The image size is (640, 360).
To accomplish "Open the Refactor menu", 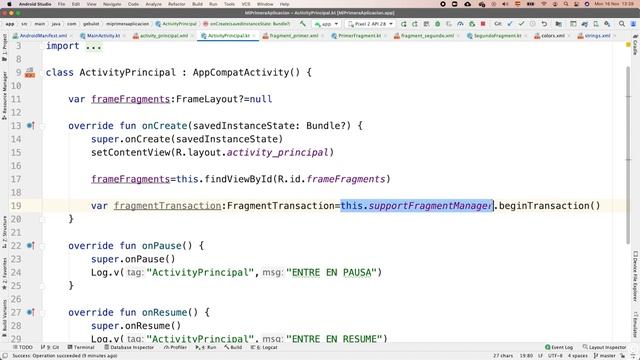I will (177, 4).
